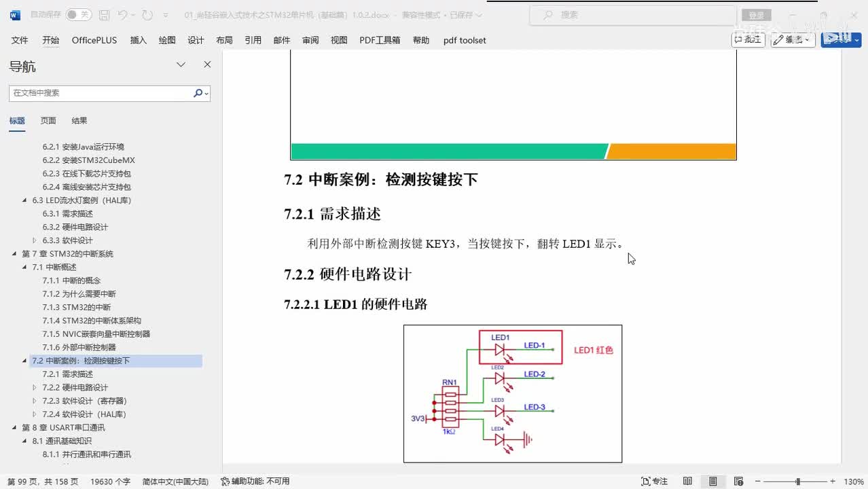Open the 引用 ribbon tab
The width and height of the screenshot is (868, 489).
click(x=253, y=40)
